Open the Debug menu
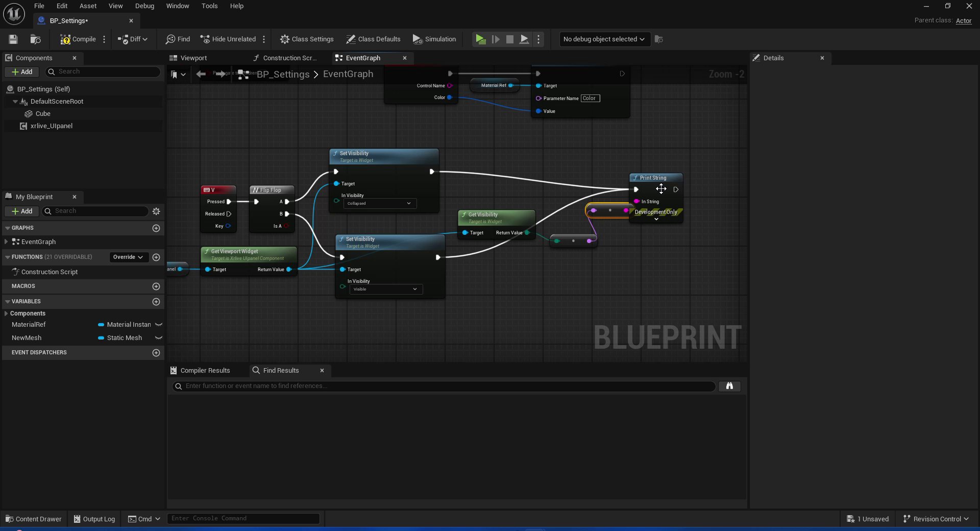Viewport: 980px width, 531px height. (144, 6)
